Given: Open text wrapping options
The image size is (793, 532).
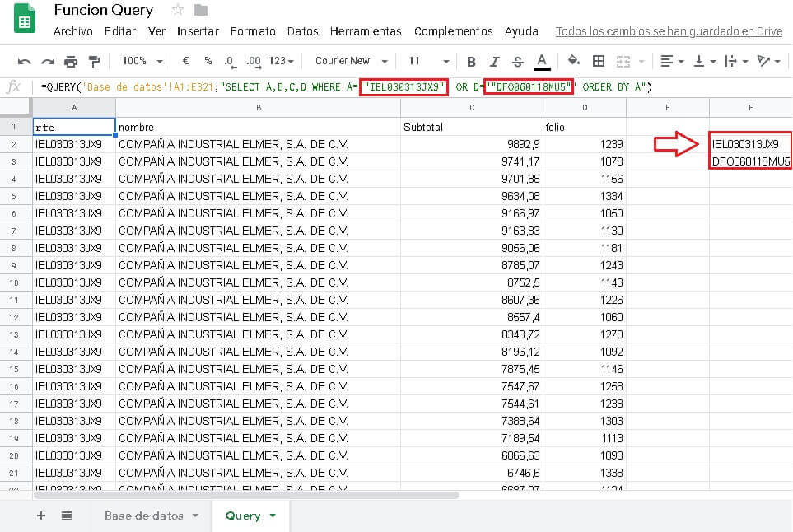Looking at the screenshot, I should click(736, 61).
